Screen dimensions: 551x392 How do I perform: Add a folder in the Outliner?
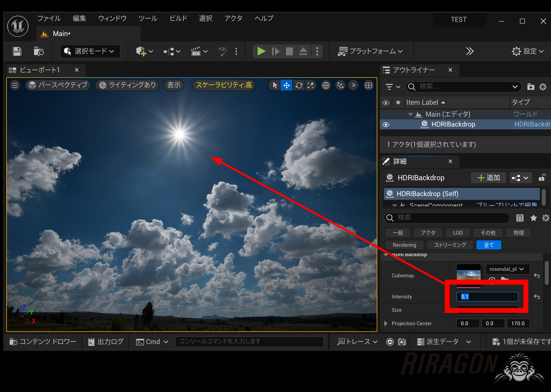coord(530,87)
